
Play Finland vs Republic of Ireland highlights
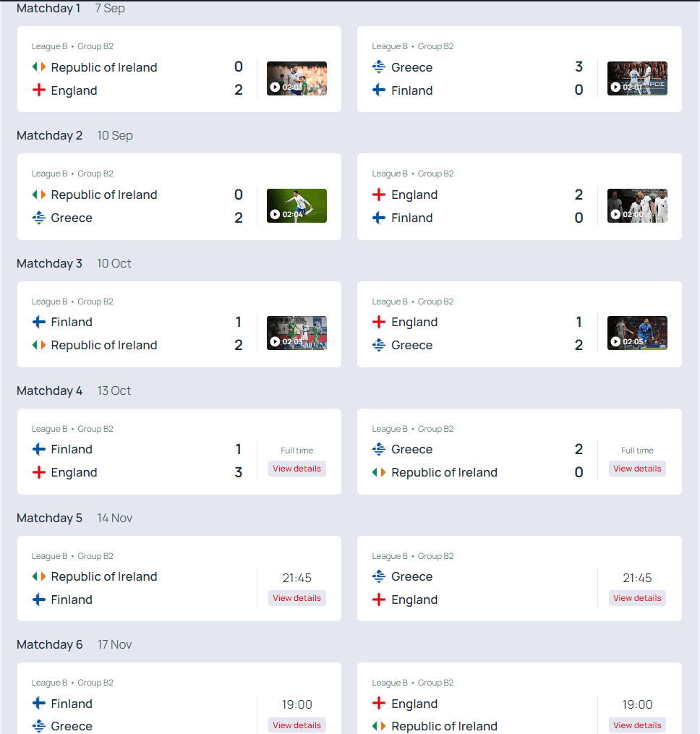click(296, 333)
